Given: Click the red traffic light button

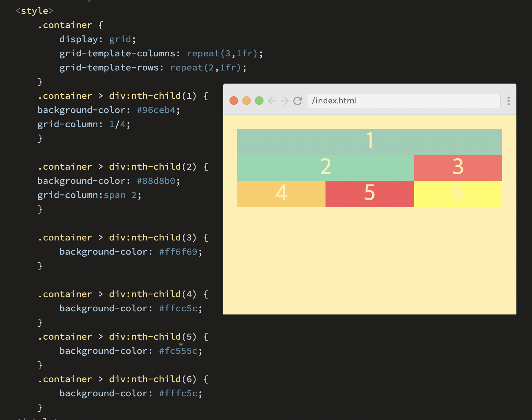Looking at the screenshot, I should (234, 101).
